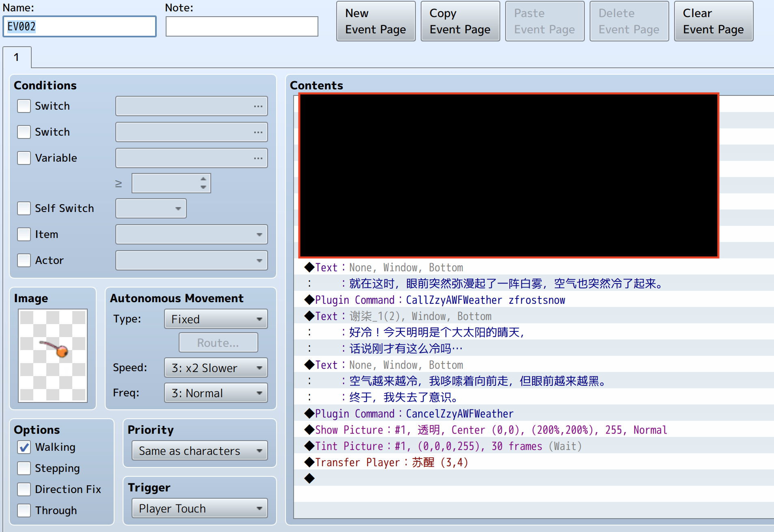This screenshot has width=774, height=532.
Task: Uncheck the Walking option
Action: (x=24, y=447)
